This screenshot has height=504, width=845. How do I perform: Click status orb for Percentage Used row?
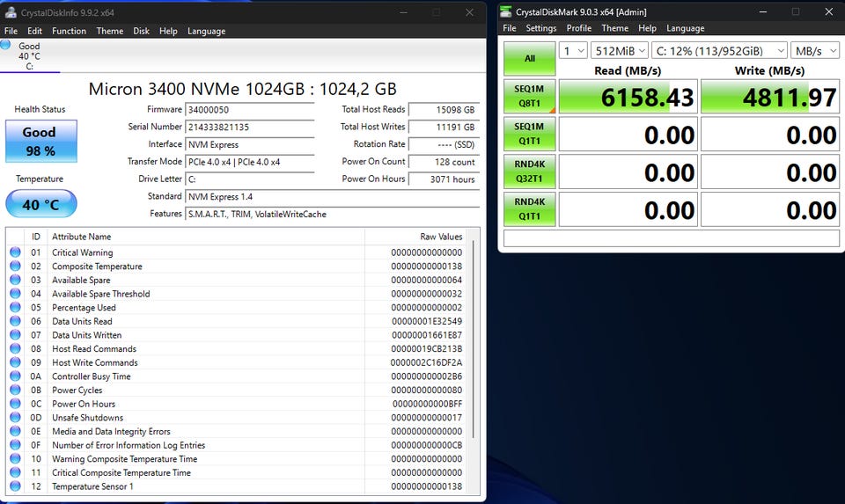point(15,307)
